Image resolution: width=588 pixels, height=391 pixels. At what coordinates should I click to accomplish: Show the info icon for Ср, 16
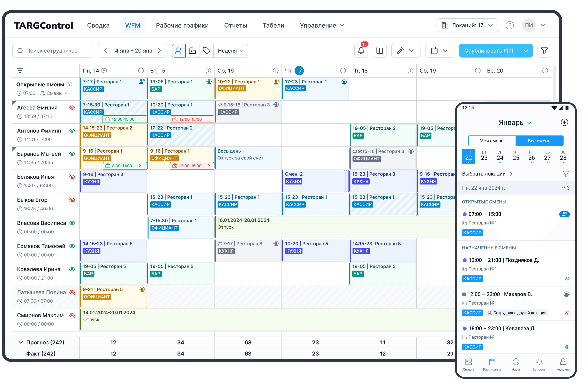point(275,70)
